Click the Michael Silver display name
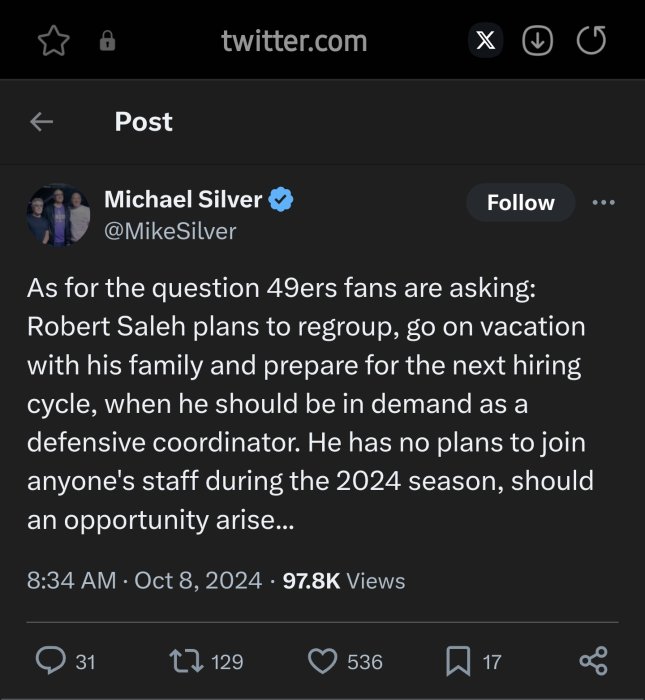The height and width of the screenshot is (700, 645). point(183,199)
